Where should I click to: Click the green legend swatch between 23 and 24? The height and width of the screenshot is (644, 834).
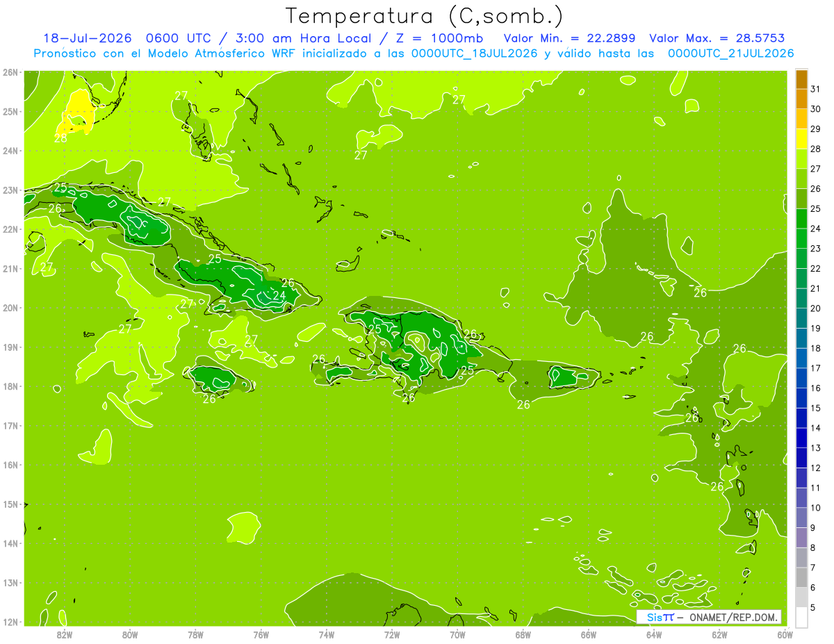801,238
